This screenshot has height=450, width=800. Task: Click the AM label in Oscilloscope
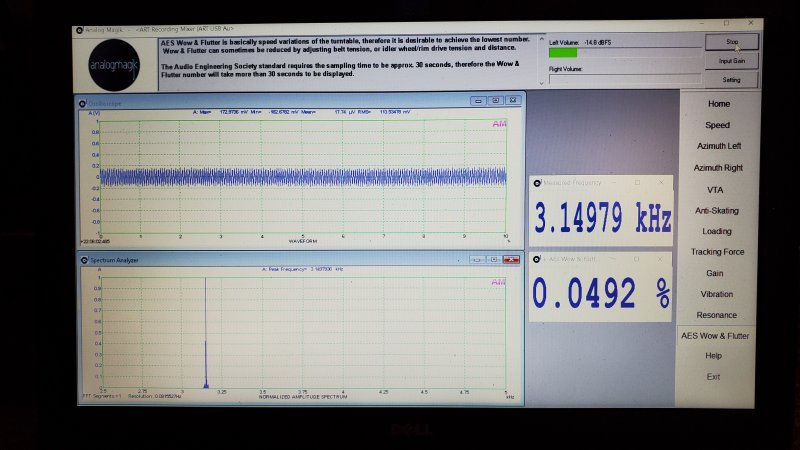click(499, 124)
